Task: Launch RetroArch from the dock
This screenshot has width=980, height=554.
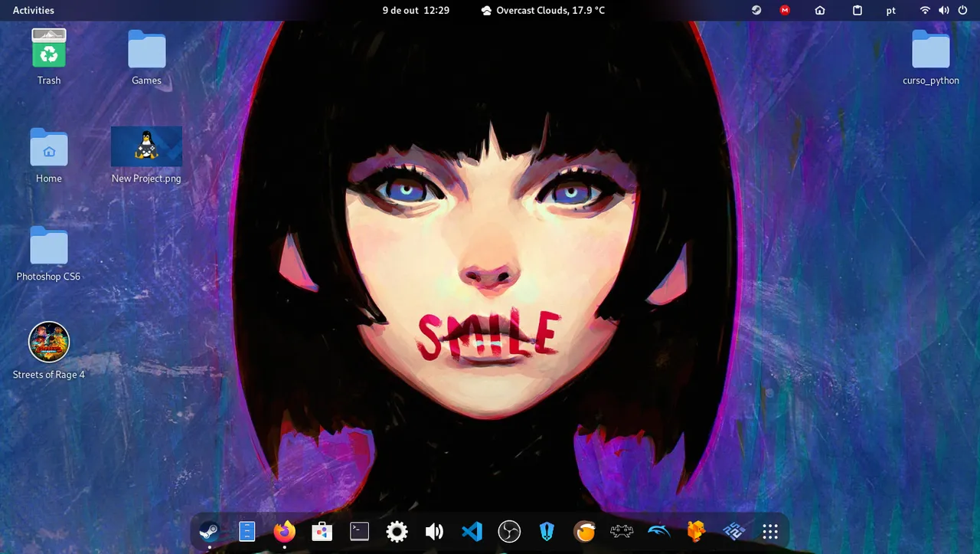Action: (x=622, y=531)
